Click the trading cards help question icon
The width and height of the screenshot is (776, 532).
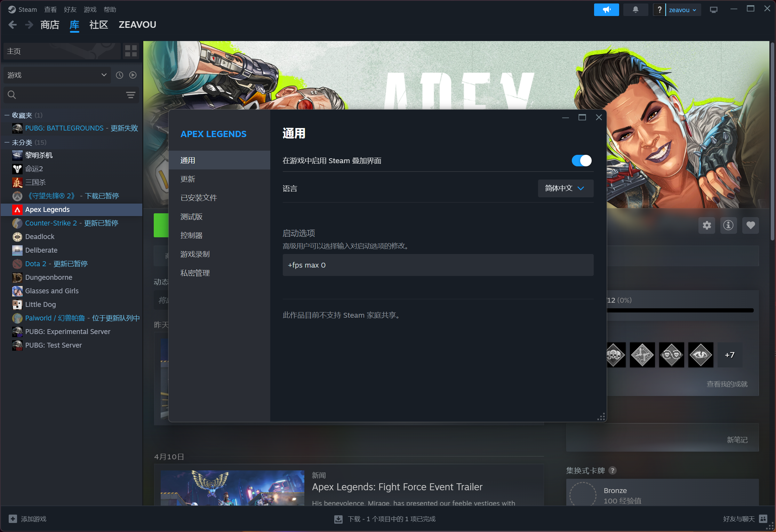click(x=613, y=470)
